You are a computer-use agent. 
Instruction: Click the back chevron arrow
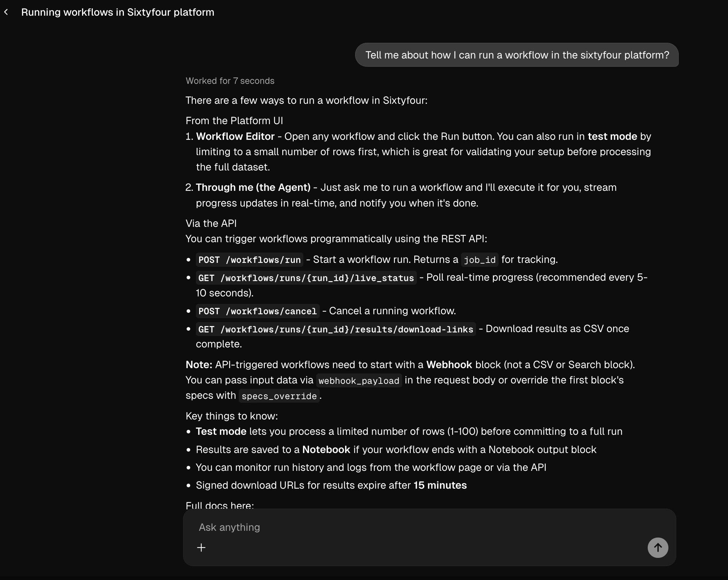pos(6,12)
